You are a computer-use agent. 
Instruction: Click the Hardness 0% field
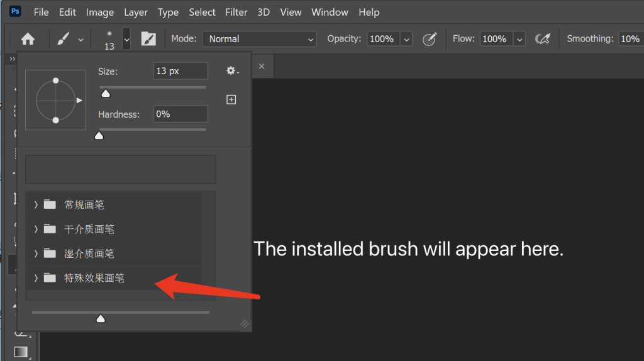(x=180, y=114)
